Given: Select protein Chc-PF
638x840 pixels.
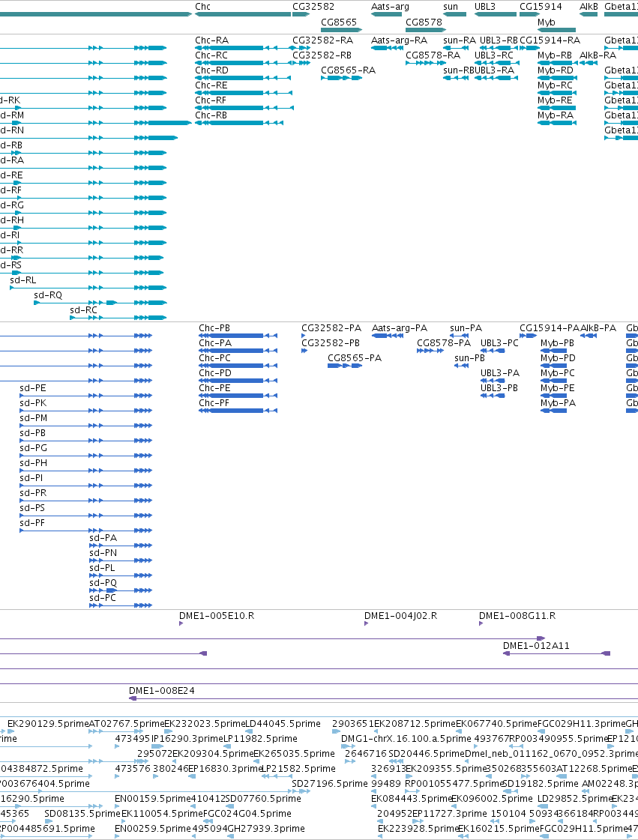Looking at the screenshot, I should (x=238, y=411).
